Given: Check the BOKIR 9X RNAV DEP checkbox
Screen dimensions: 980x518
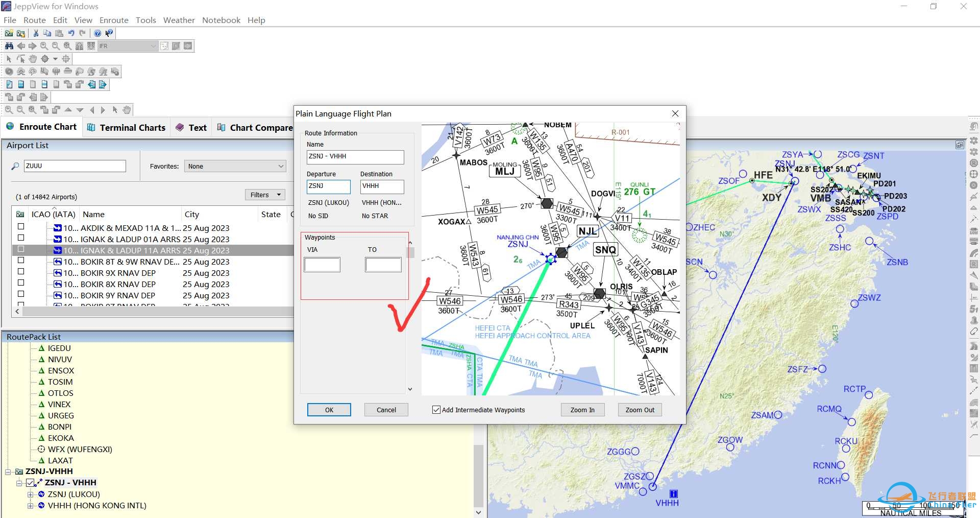Looking at the screenshot, I should (x=21, y=271).
